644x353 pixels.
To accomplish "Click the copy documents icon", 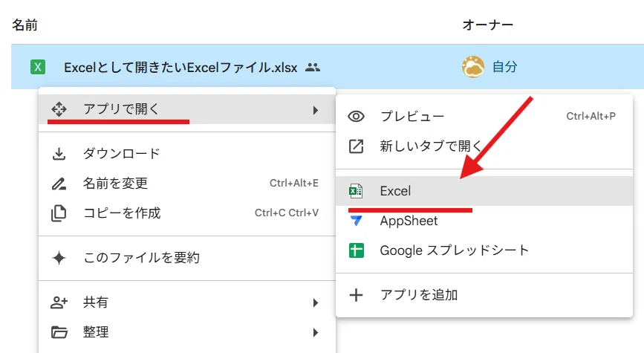I will click(x=59, y=213).
